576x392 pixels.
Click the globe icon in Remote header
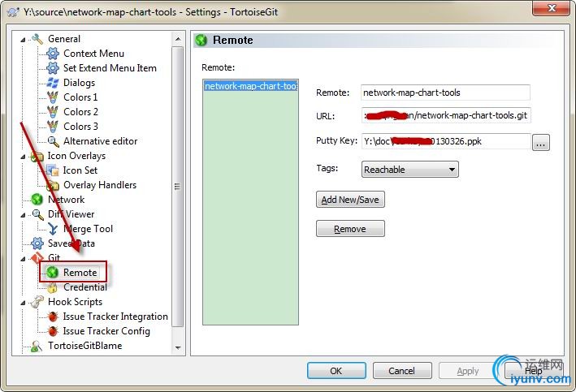(x=201, y=40)
